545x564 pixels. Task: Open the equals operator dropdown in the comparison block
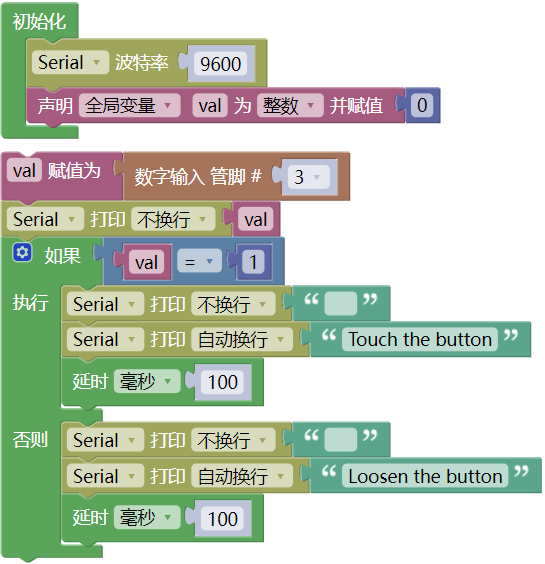(x=199, y=261)
